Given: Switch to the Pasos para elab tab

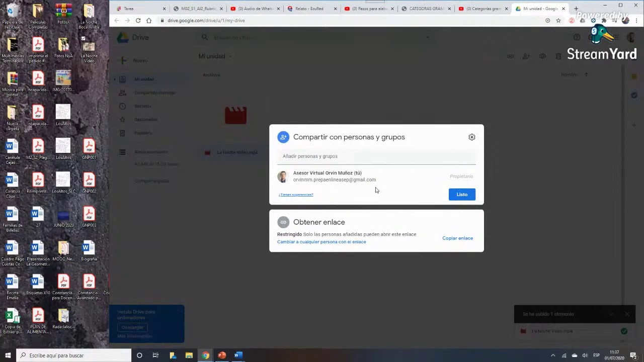Looking at the screenshot, I should [370, 9].
